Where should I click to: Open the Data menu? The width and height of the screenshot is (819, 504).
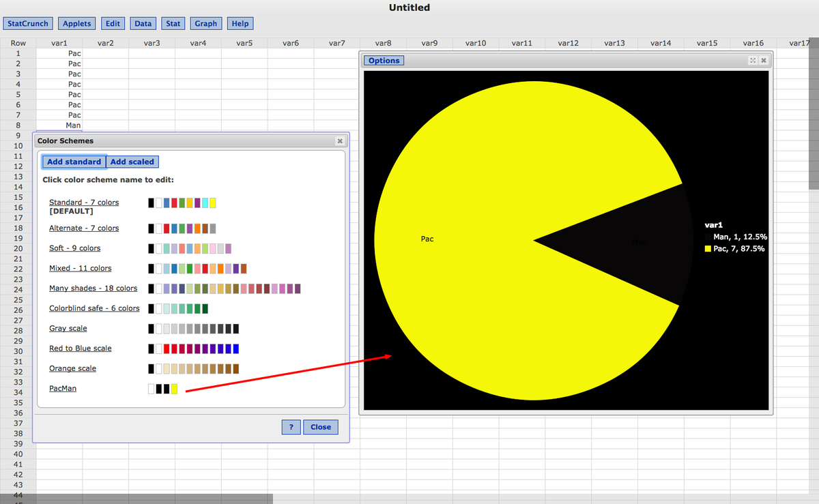point(143,23)
